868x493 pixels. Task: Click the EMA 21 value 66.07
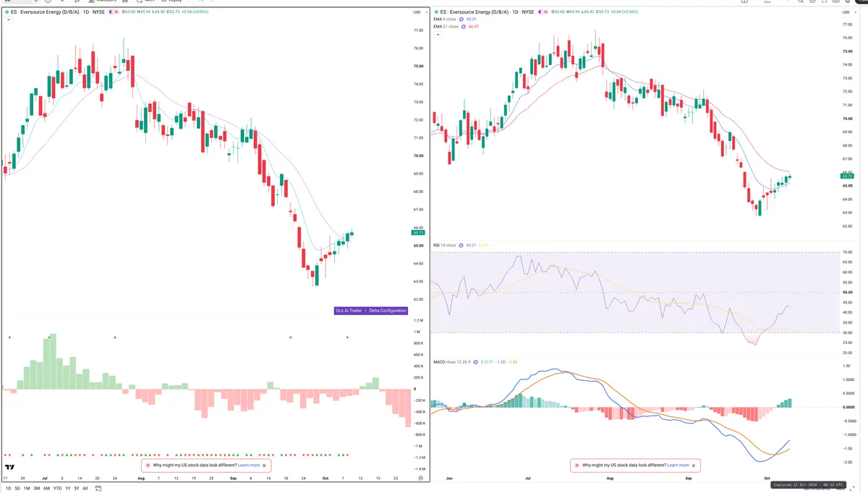point(475,27)
